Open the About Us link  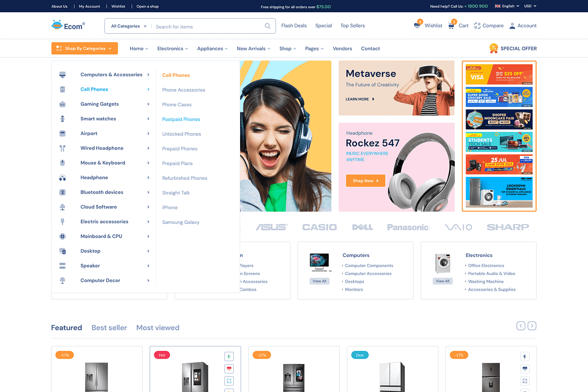[59, 6]
